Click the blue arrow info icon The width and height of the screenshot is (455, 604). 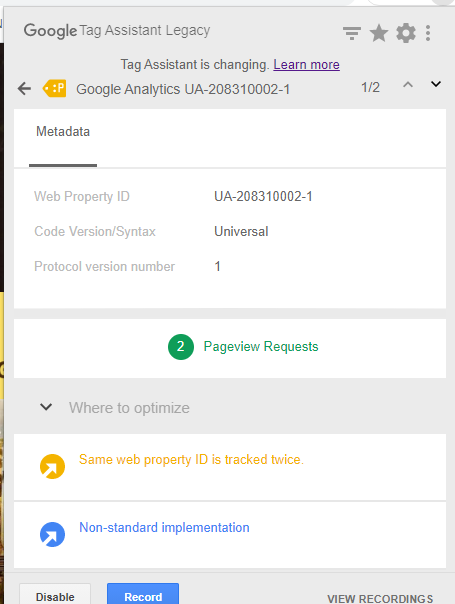[x=52, y=534]
